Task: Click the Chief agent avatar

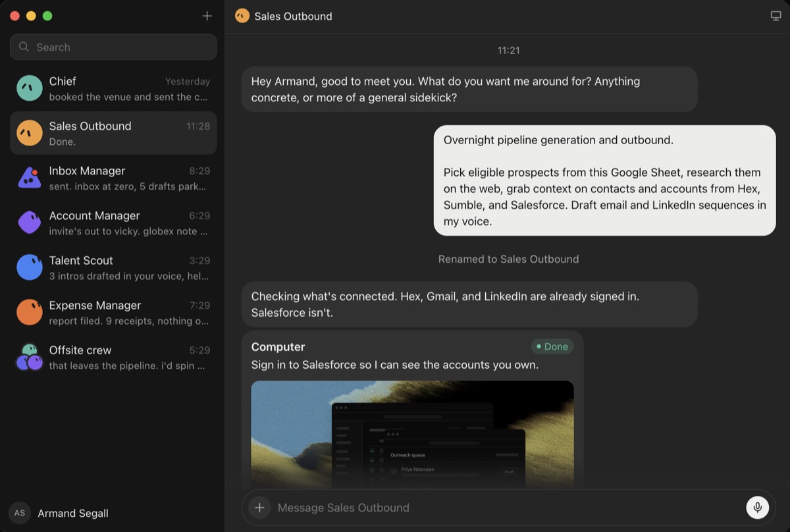Action: (29, 88)
